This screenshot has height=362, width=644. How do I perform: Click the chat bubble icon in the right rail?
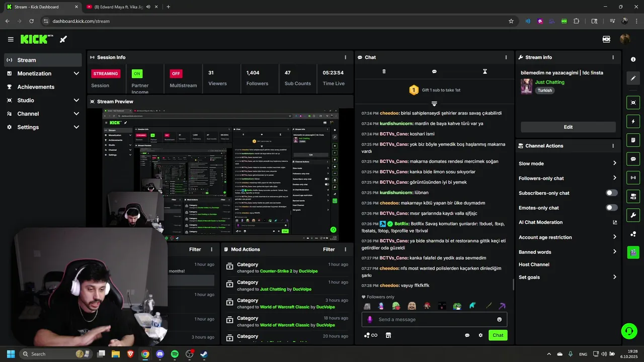click(x=633, y=159)
